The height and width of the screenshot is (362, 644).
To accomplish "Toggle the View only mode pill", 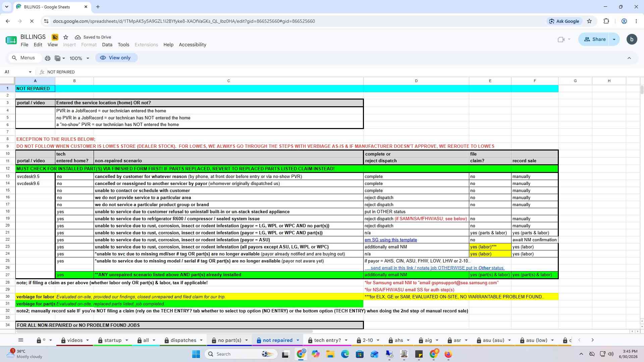I will point(115,58).
